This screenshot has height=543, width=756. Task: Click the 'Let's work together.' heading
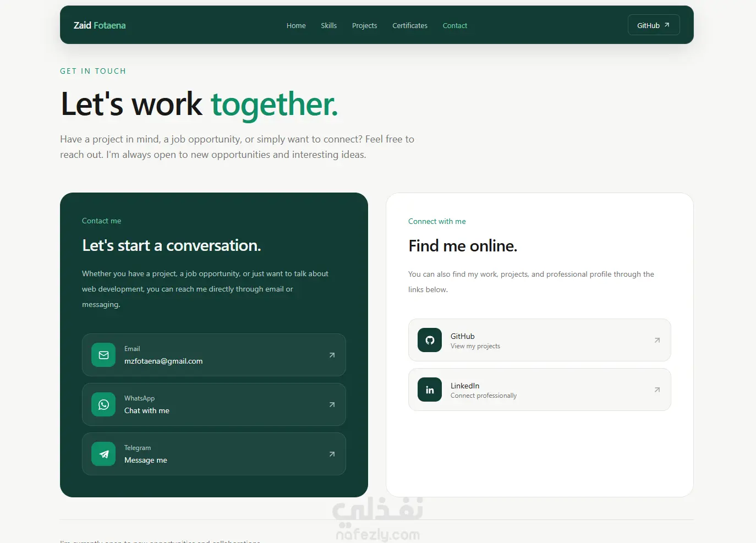coord(199,104)
